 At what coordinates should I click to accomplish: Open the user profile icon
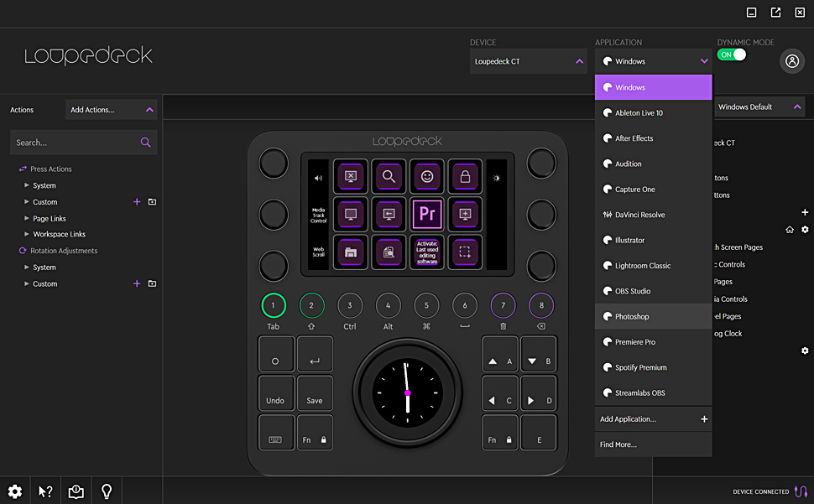click(x=791, y=61)
